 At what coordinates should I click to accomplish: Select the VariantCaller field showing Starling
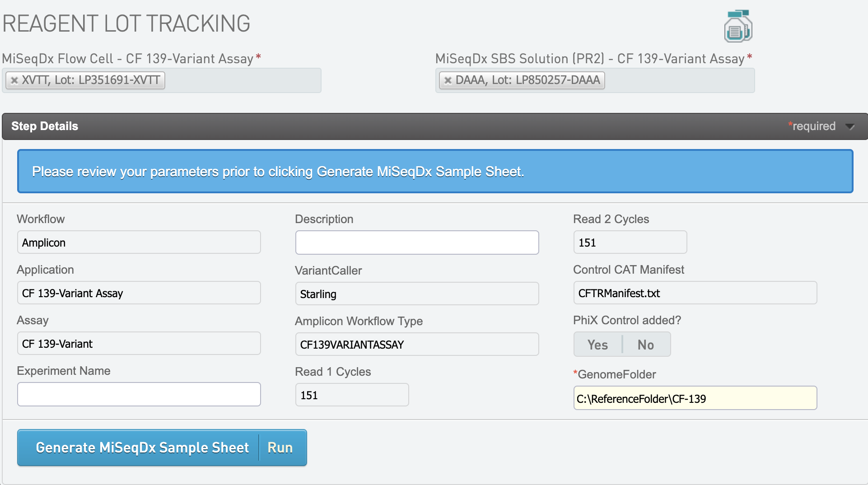[417, 294]
